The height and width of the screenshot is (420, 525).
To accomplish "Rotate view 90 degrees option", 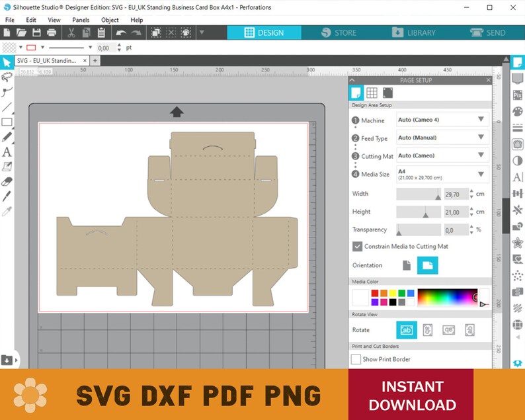I will click(x=428, y=330).
